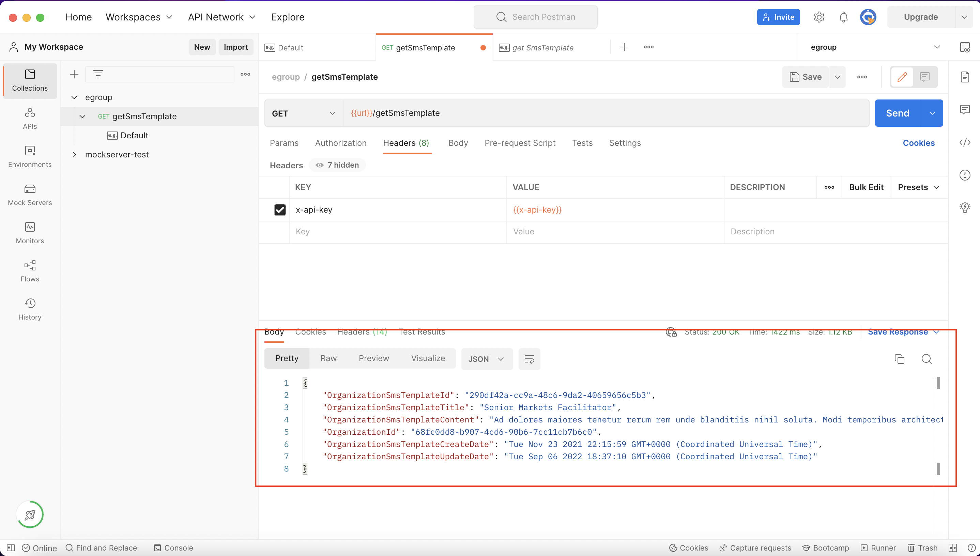This screenshot has height=556, width=980.
Task: Search within the response body
Action: (927, 359)
